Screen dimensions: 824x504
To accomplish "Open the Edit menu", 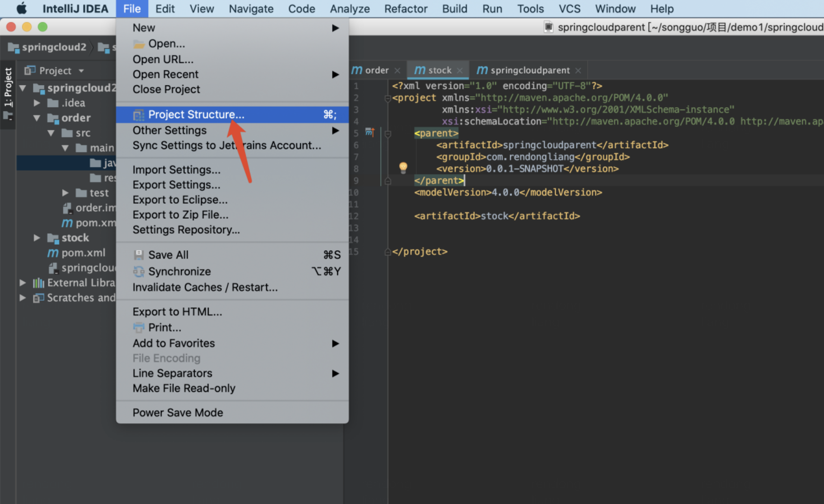I will (165, 8).
